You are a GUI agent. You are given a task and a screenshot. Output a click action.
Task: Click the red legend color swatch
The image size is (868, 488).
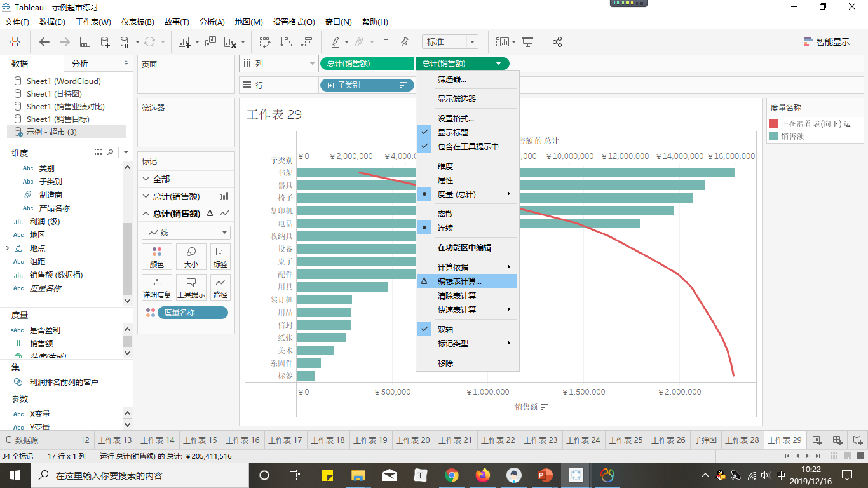tap(773, 123)
